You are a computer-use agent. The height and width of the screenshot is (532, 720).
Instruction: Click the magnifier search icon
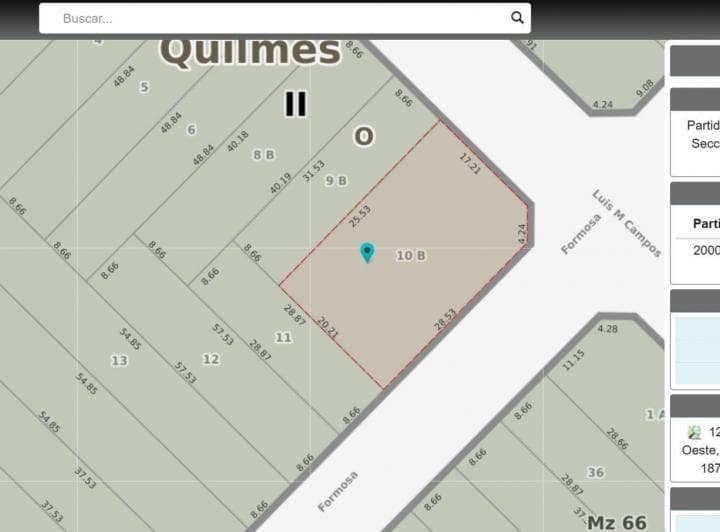click(x=517, y=18)
